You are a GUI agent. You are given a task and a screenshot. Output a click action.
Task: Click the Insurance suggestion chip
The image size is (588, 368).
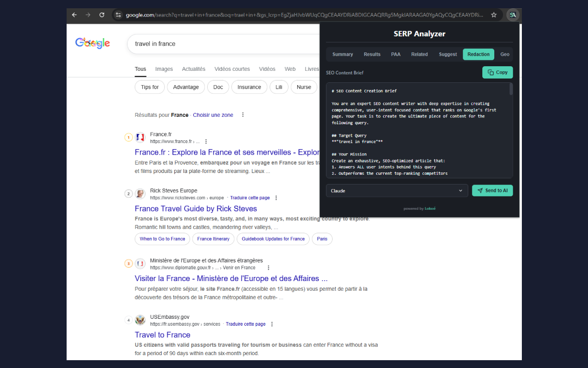(x=249, y=87)
